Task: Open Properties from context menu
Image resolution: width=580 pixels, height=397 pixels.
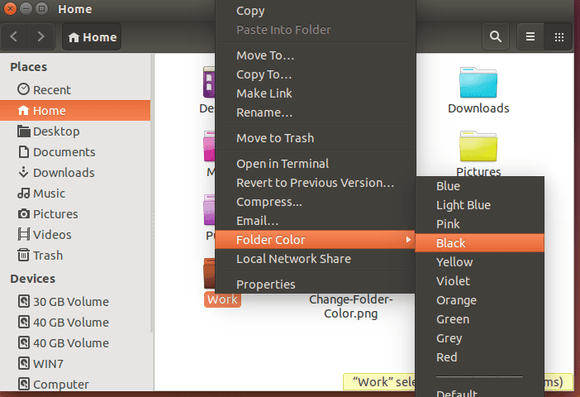Action: click(x=315, y=284)
